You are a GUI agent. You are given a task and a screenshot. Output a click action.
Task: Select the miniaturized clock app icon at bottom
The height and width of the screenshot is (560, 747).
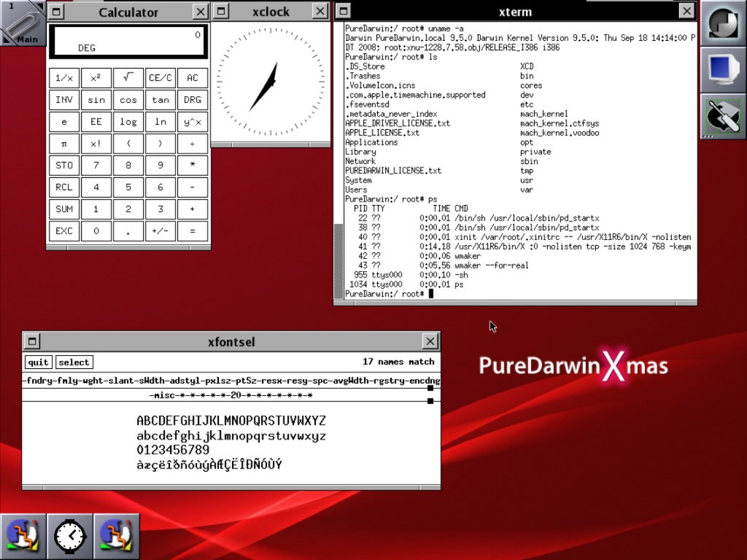69,537
